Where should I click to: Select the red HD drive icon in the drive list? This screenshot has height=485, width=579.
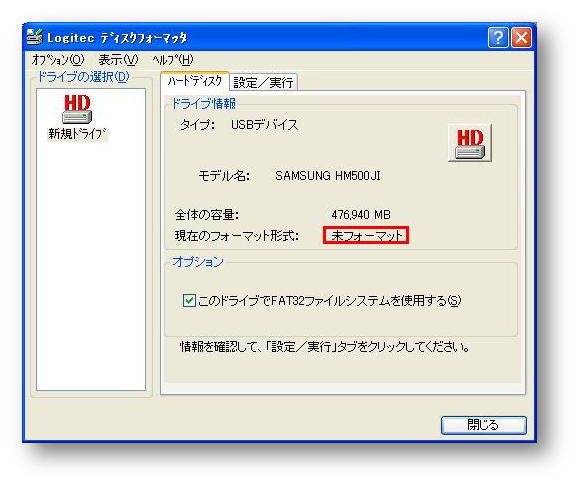click(77, 109)
